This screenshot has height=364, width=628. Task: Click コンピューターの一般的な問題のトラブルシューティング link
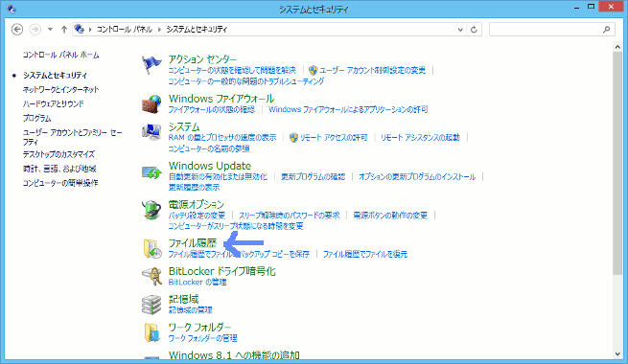pos(245,81)
